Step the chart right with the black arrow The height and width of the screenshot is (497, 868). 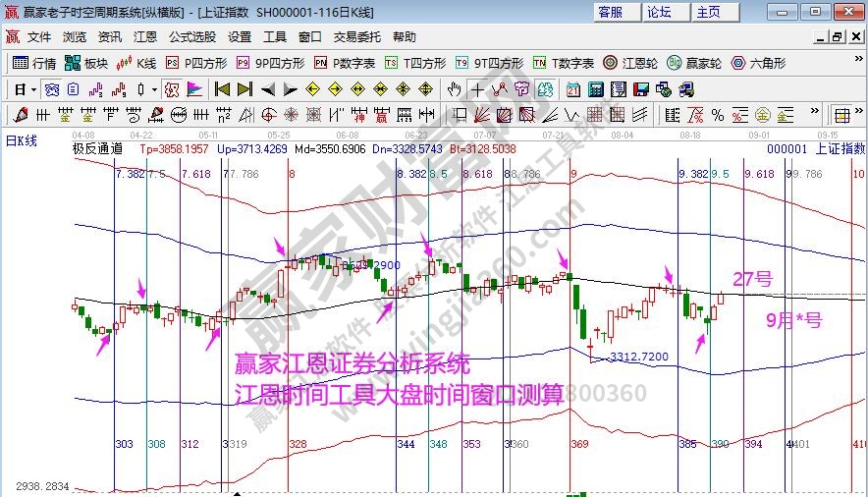tap(290, 89)
